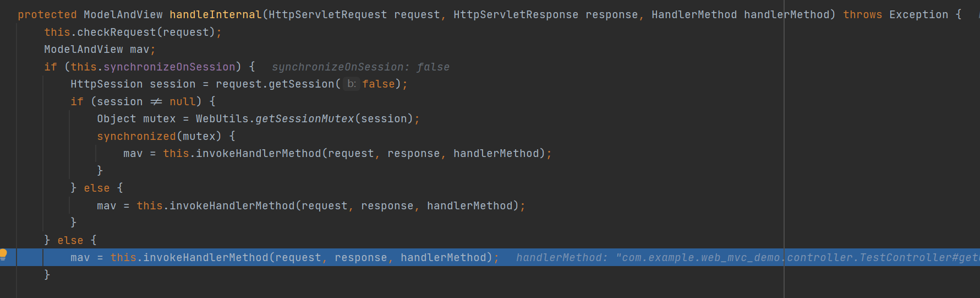Click invokeHandlerMethod inside the synchronized block
The width and height of the screenshot is (980, 298).
[259, 153]
